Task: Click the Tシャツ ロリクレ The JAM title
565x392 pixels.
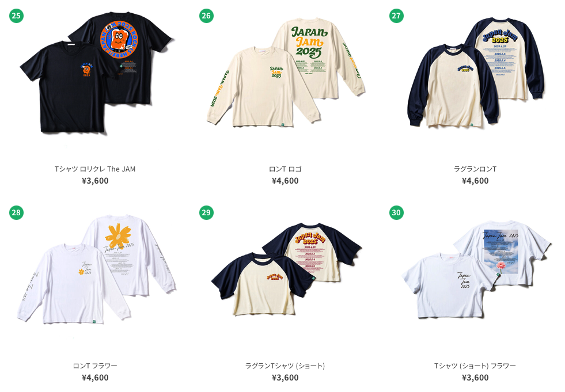Action: click(x=95, y=169)
